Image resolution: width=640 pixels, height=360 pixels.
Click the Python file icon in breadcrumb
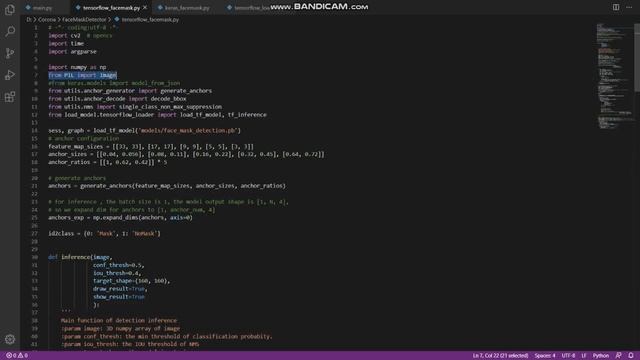point(117,19)
